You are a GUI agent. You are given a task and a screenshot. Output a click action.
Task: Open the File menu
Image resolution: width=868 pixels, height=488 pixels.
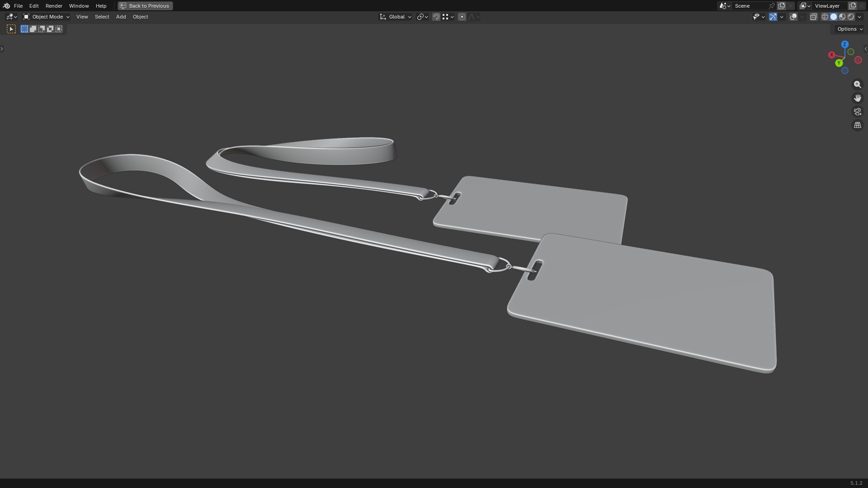18,6
